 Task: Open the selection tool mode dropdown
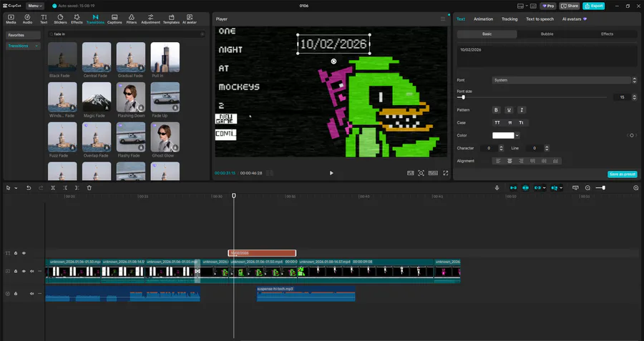click(16, 188)
